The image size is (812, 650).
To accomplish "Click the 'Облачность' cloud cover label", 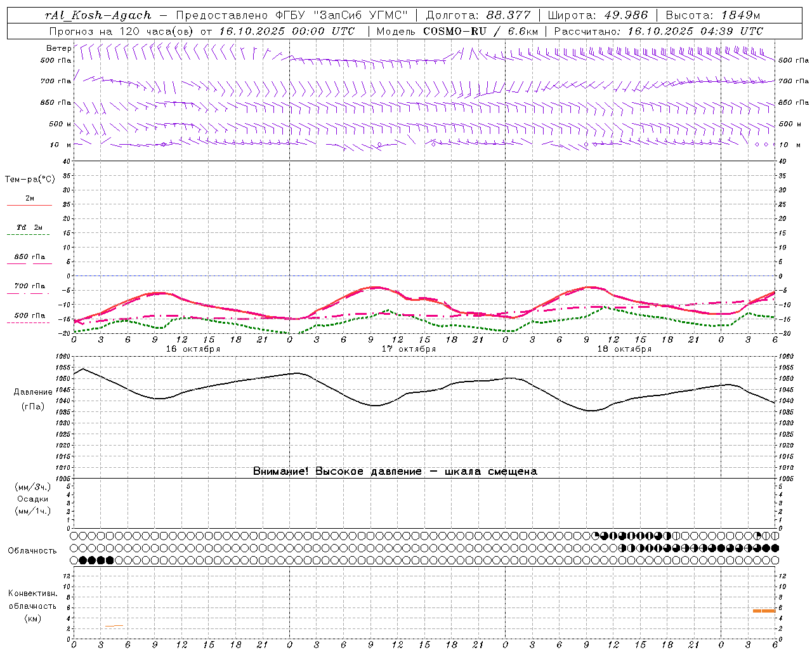I will pyautogui.click(x=32, y=551).
